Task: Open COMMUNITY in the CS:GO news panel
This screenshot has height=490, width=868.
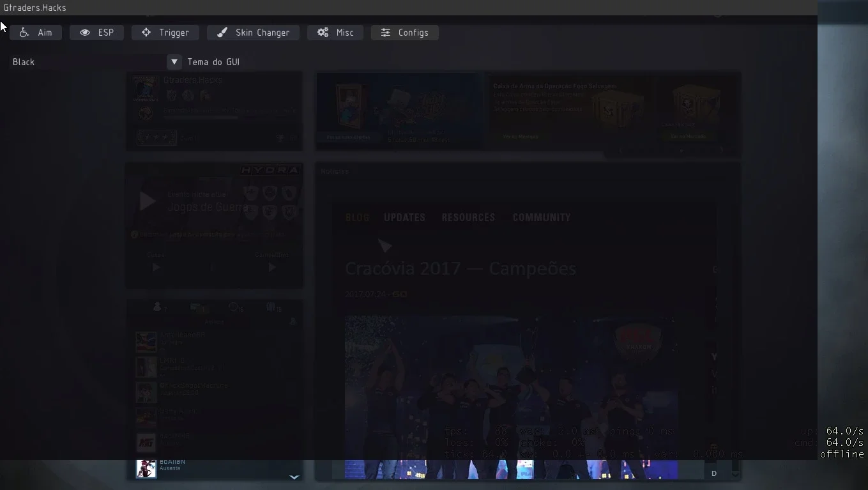Action: (542, 217)
